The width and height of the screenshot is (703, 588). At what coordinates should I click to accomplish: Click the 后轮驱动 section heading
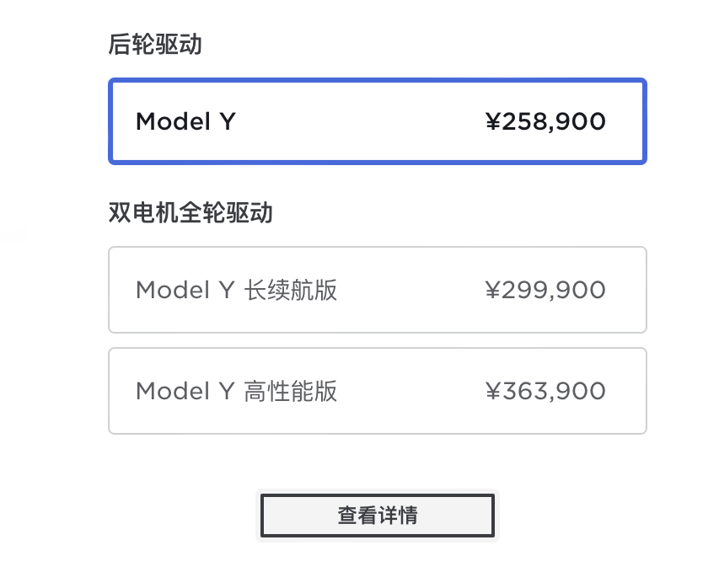pyautogui.click(x=155, y=45)
